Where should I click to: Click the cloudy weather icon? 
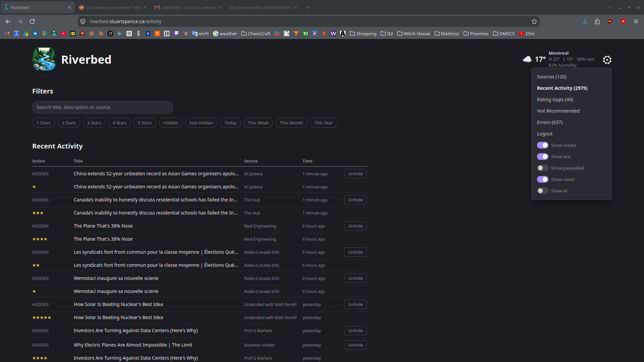coord(527,59)
